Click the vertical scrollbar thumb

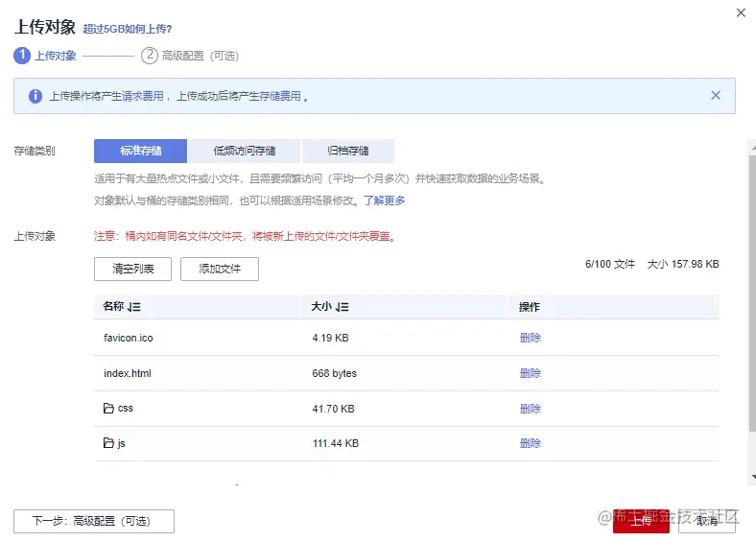pos(752,294)
